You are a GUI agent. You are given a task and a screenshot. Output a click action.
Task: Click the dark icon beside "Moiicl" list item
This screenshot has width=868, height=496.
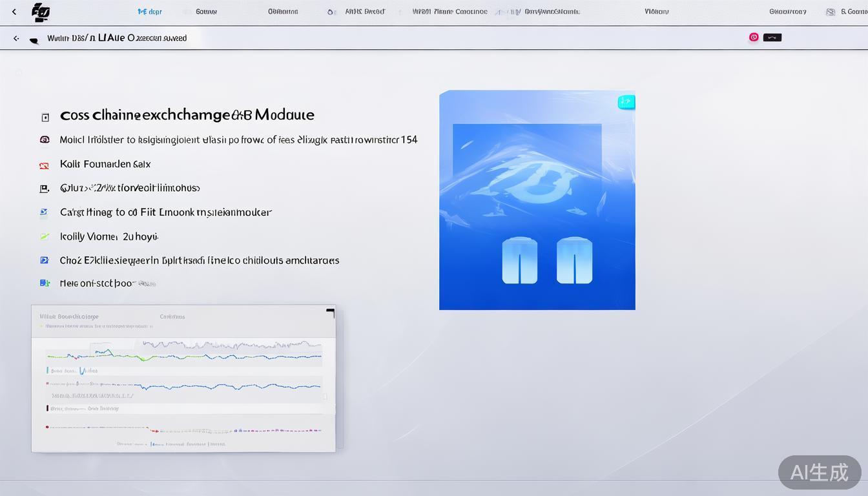pyautogui.click(x=44, y=139)
